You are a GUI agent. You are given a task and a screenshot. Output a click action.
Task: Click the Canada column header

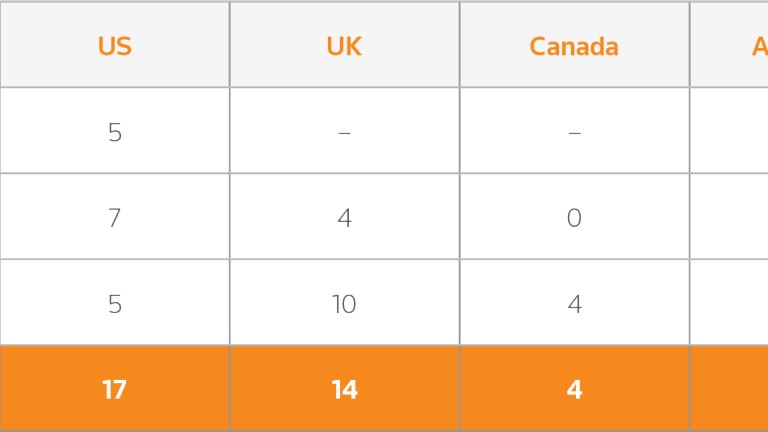click(x=574, y=46)
